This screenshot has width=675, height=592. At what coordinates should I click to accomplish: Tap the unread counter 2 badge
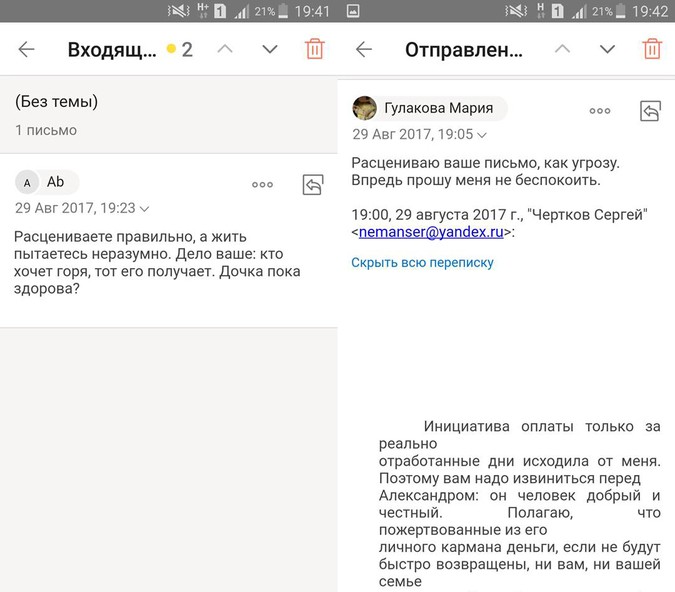tap(180, 50)
